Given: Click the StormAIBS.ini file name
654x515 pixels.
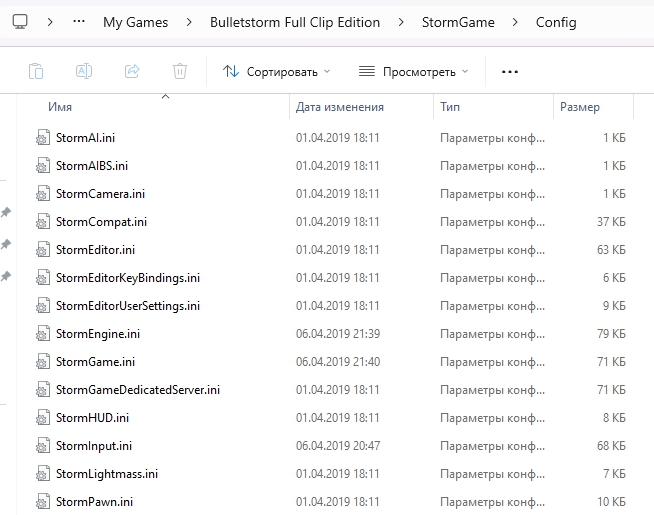Looking at the screenshot, I should click(92, 166).
